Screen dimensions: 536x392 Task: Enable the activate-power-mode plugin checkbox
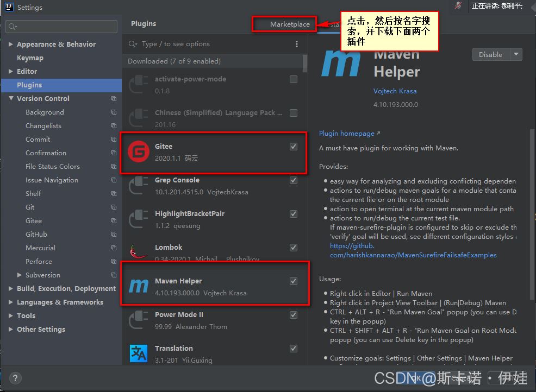pos(294,79)
